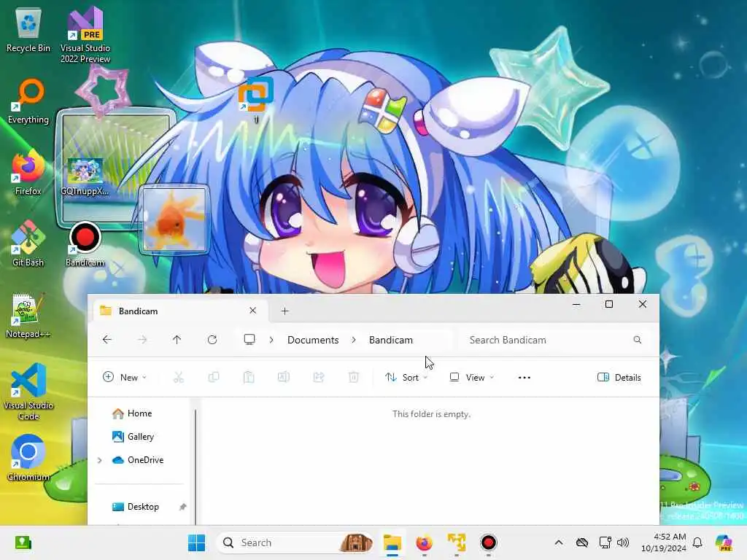Click the Cut scissors toolbar icon
The height and width of the screenshot is (560, 747).
pyautogui.click(x=178, y=377)
